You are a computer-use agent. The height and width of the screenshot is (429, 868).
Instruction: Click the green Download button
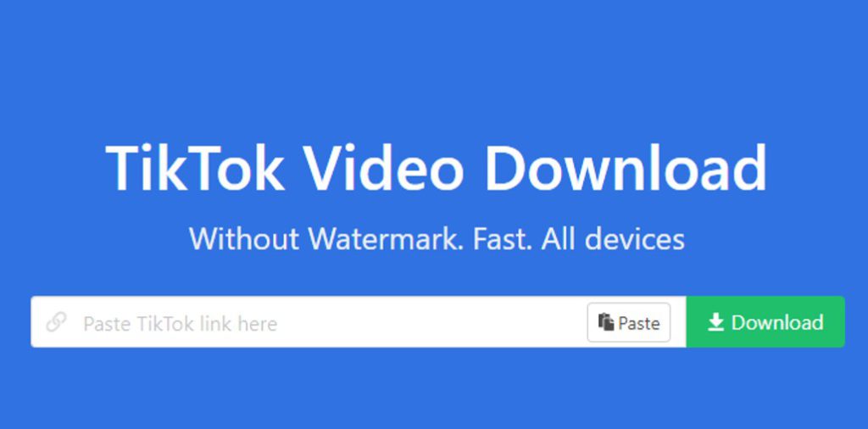point(765,321)
